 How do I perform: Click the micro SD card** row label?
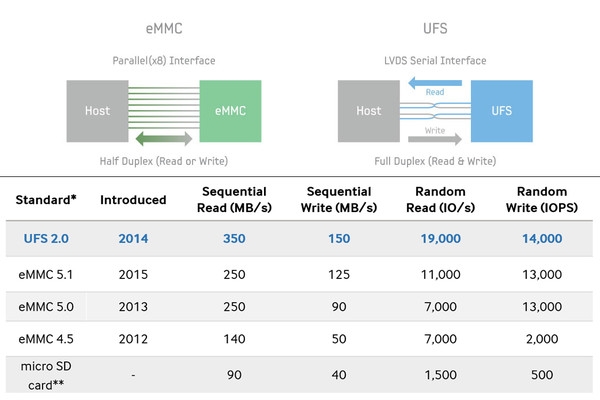point(46,376)
